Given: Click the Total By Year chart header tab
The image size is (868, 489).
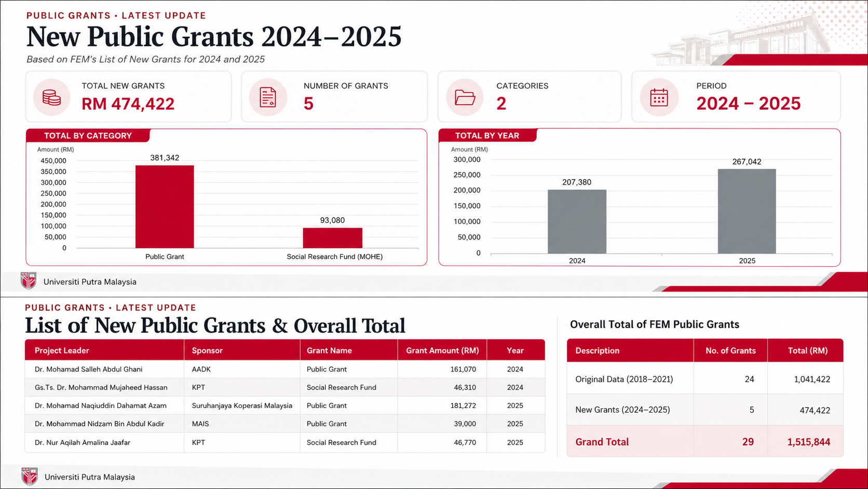Looking at the screenshot, I should point(487,136).
